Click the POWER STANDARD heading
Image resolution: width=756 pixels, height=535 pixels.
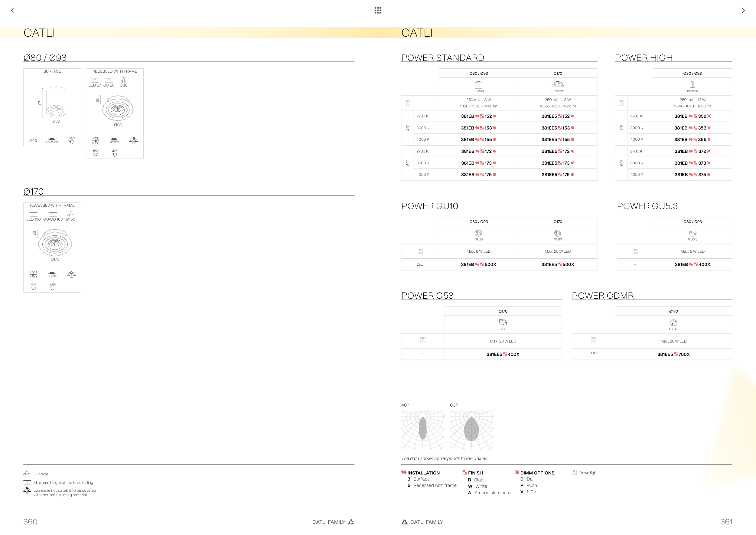coord(442,58)
